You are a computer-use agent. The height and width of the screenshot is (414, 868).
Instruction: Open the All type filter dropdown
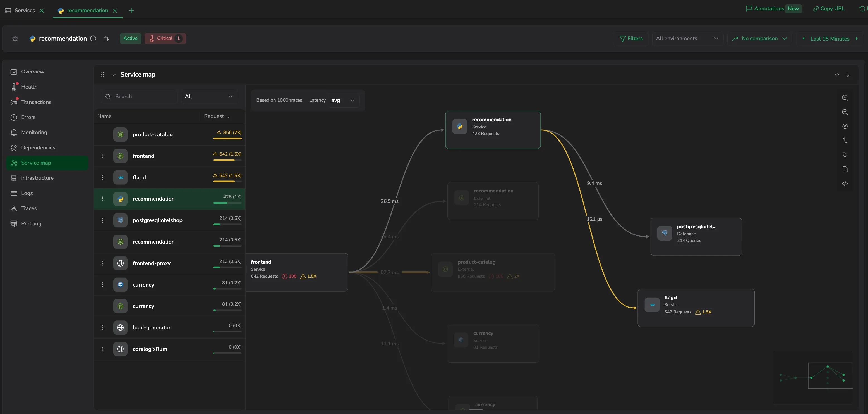209,96
